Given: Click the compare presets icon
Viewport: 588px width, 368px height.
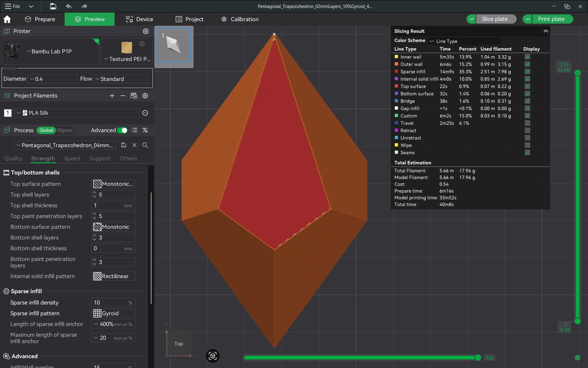Looking at the screenshot, I should 145,130.
